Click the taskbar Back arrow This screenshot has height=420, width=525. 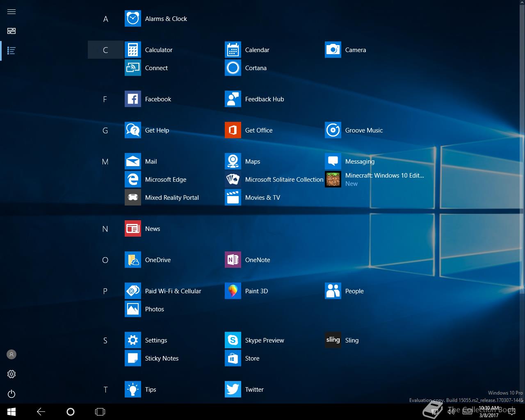[41, 412]
